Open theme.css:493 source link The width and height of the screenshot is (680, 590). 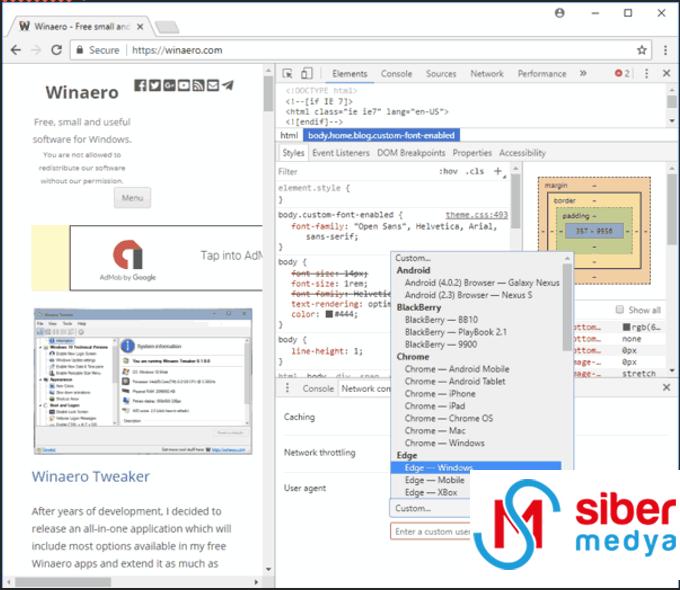476,215
